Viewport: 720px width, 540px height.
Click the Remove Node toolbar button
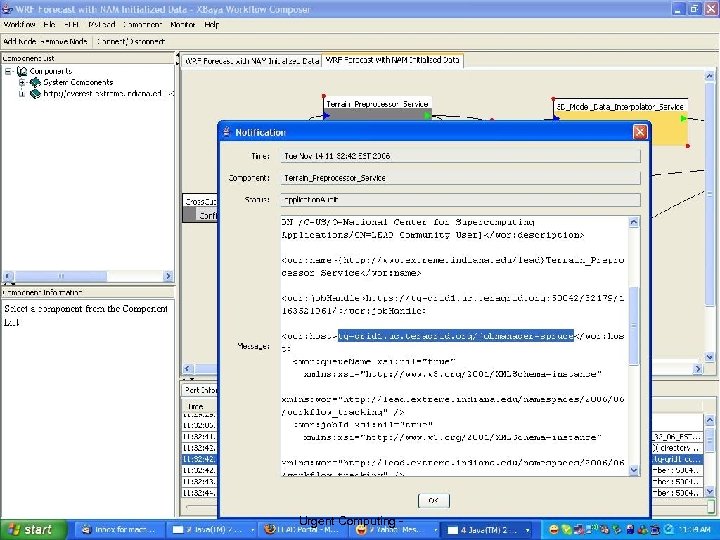coord(64,40)
